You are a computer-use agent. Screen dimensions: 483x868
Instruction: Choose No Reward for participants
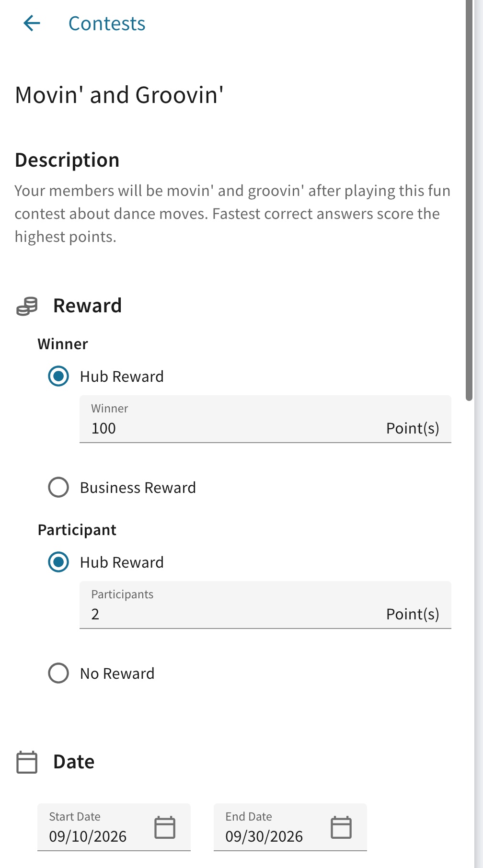58,673
